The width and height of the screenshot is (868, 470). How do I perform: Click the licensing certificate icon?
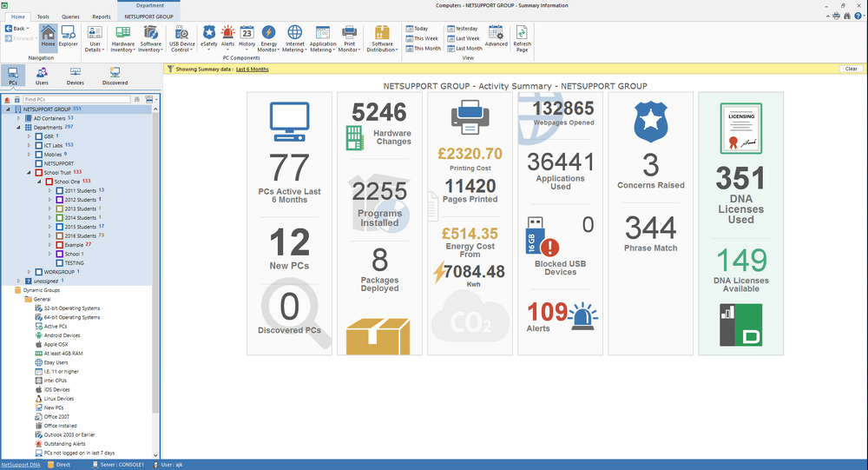(x=740, y=128)
